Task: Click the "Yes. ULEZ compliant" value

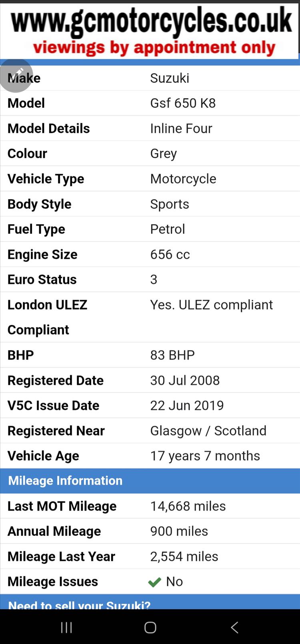Action: [211, 305]
